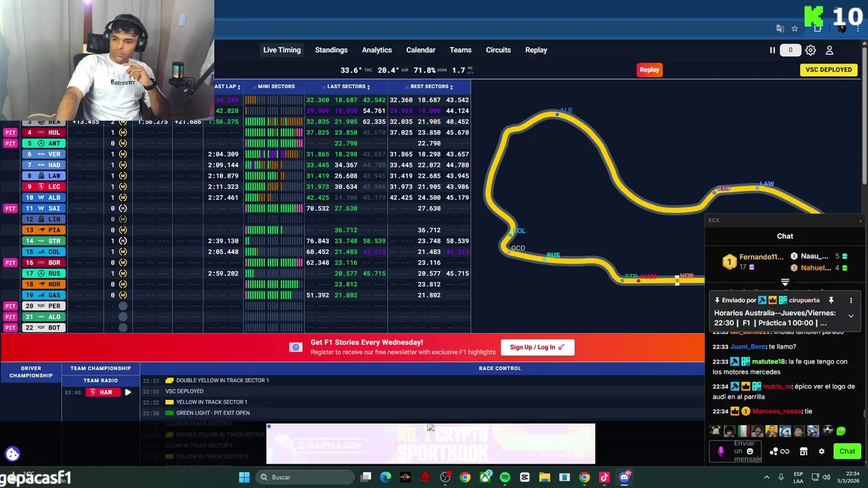This screenshot has height=488, width=868.
Task: Collapse the chat leaderboard panel handle
Action: (x=785, y=282)
